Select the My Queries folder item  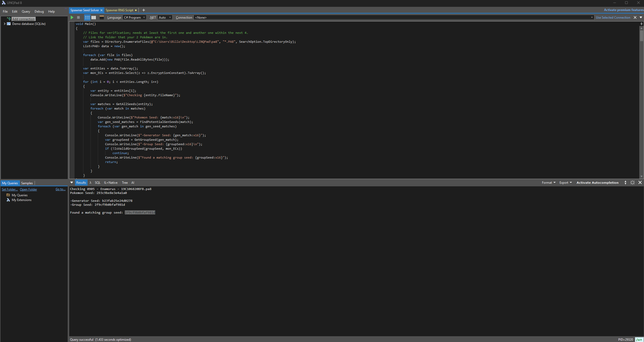tap(20, 195)
